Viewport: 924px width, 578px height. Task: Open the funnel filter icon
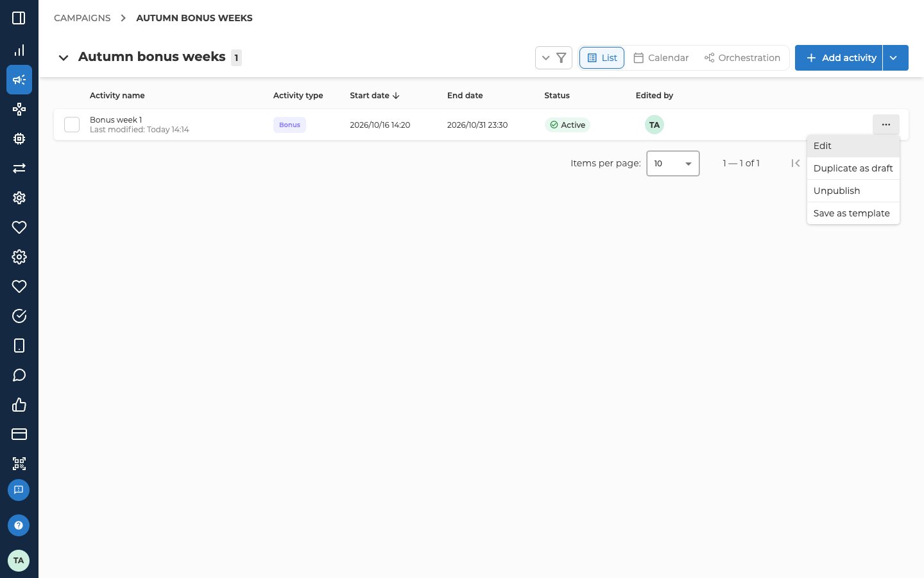[x=561, y=58]
